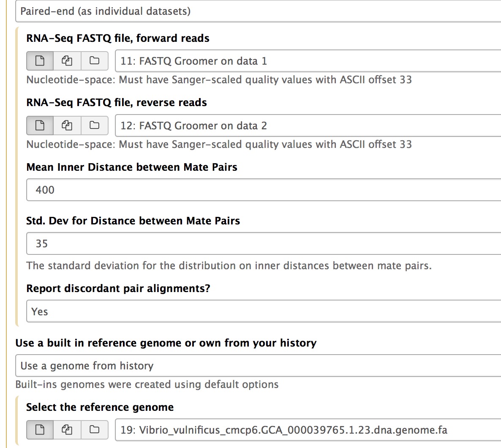Screen dimensions: 501x448
Task: Click 'Report discordant pair alignments?' label
Action: pyautogui.click(x=118, y=289)
